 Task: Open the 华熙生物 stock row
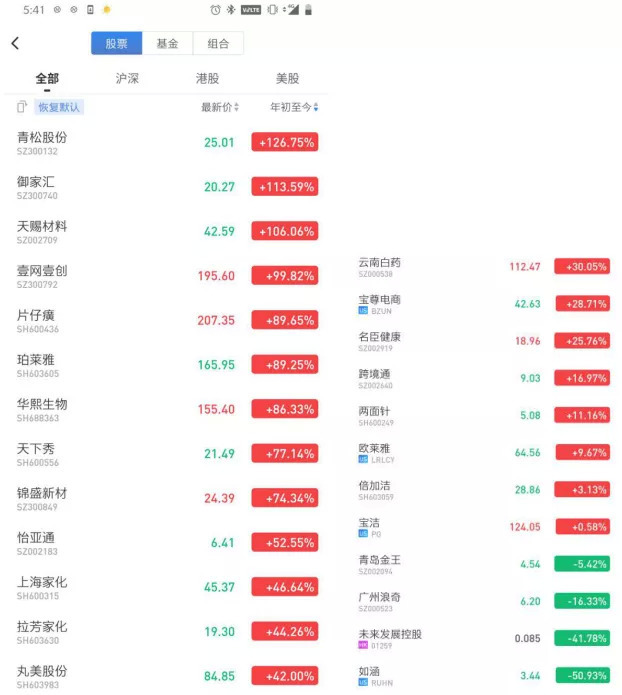[x=167, y=409]
